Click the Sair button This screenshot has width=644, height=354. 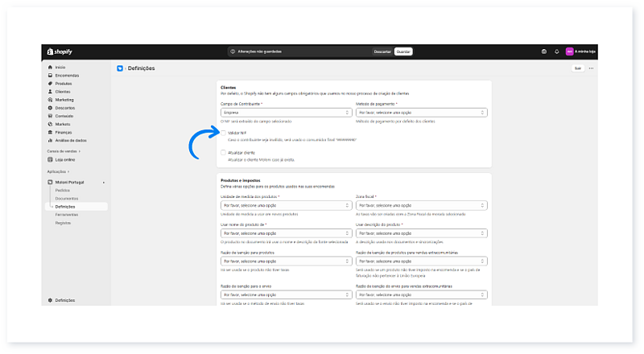pos(577,68)
